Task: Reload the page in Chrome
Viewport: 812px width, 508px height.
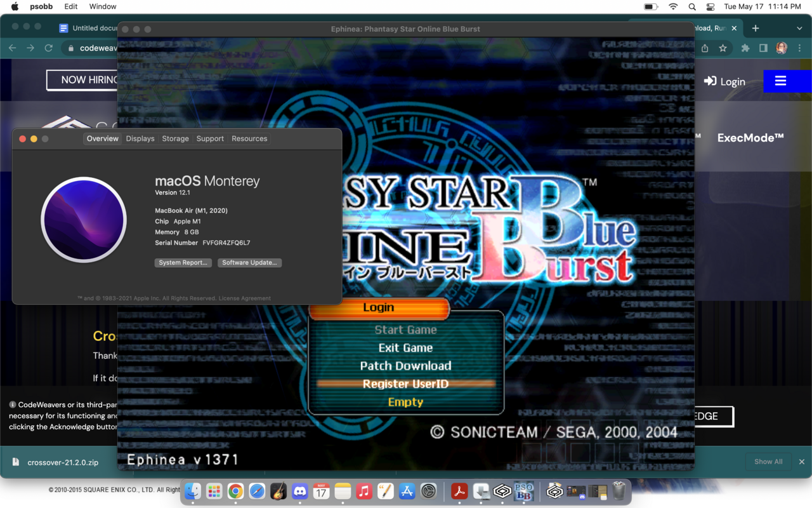Action: point(48,48)
